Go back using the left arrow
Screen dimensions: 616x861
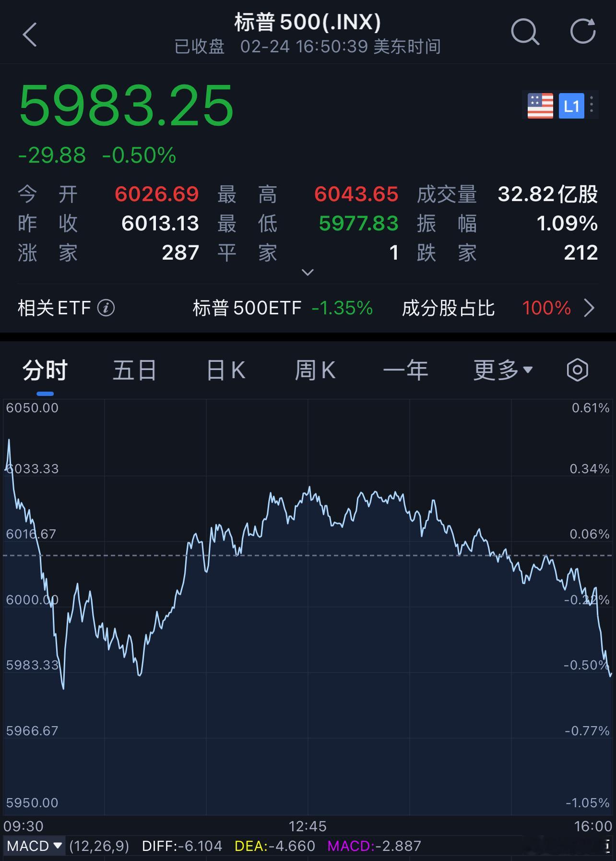[x=30, y=35]
